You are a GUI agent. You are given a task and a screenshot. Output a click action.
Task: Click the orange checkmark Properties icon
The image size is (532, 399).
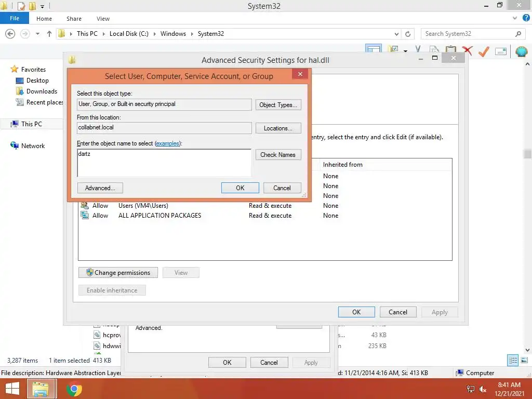click(x=484, y=51)
